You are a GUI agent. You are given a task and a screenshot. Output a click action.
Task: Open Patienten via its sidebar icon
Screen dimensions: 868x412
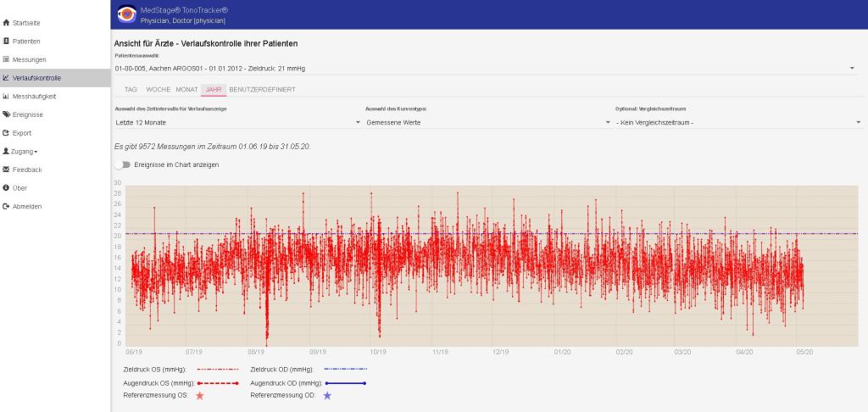[x=6, y=41]
